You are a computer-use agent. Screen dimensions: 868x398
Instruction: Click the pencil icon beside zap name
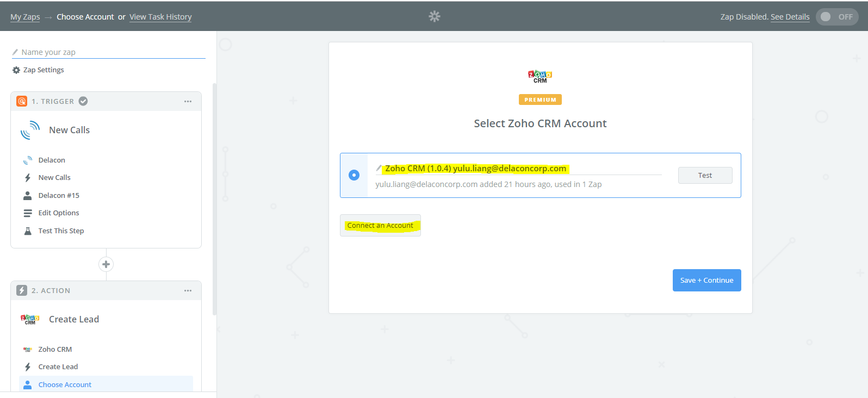[x=15, y=52]
